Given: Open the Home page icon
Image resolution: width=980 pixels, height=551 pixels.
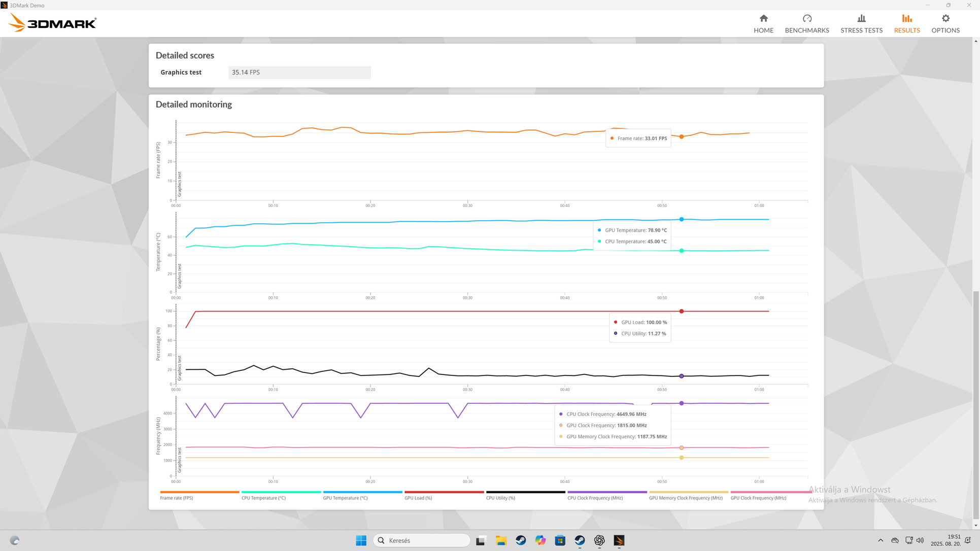Looking at the screenshot, I should pos(763,19).
